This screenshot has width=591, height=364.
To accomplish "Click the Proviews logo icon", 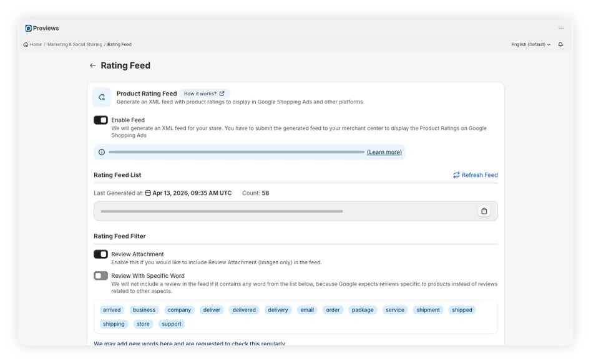I will coord(27,27).
